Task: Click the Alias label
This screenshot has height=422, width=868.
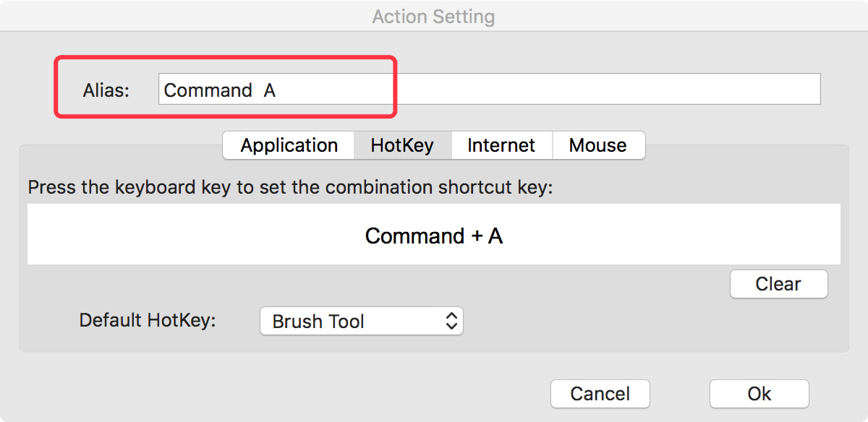Action: 106,90
